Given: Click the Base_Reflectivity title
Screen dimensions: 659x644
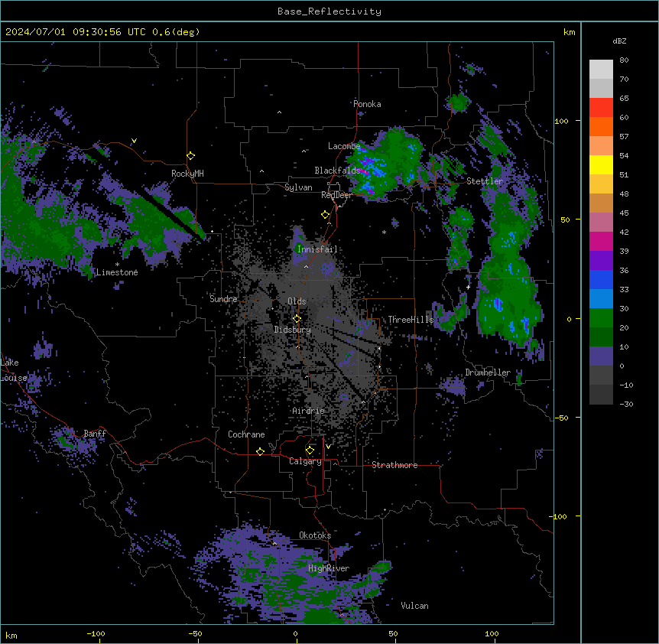Looking at the screenshot, I should point(329,11).
